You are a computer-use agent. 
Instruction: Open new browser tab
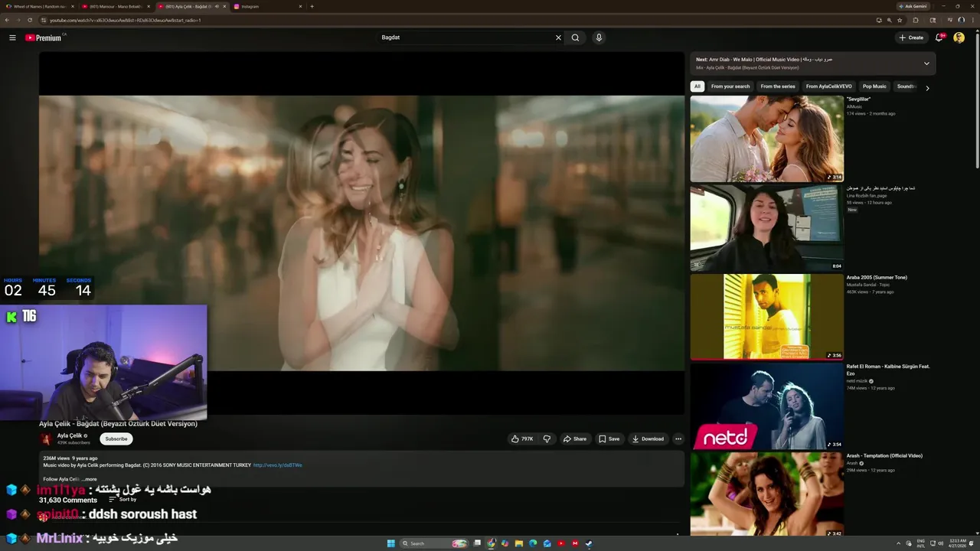tap(312, 6)
